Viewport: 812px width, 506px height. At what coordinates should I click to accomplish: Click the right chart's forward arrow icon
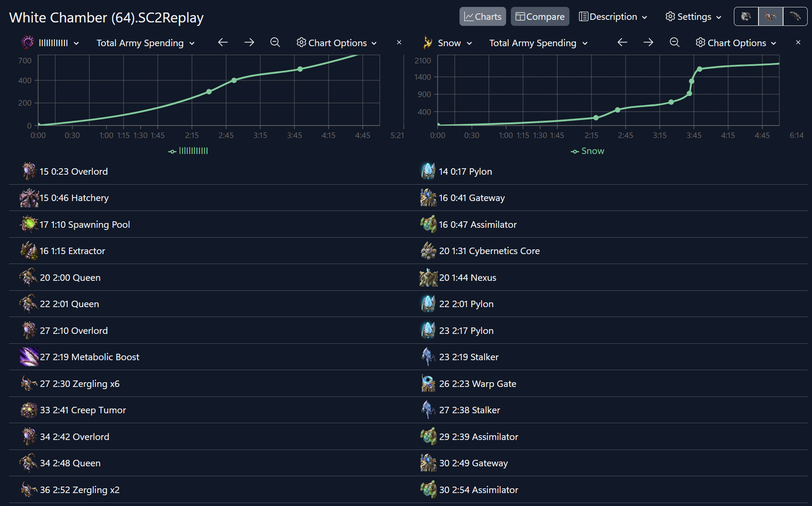tap(648, 42)
